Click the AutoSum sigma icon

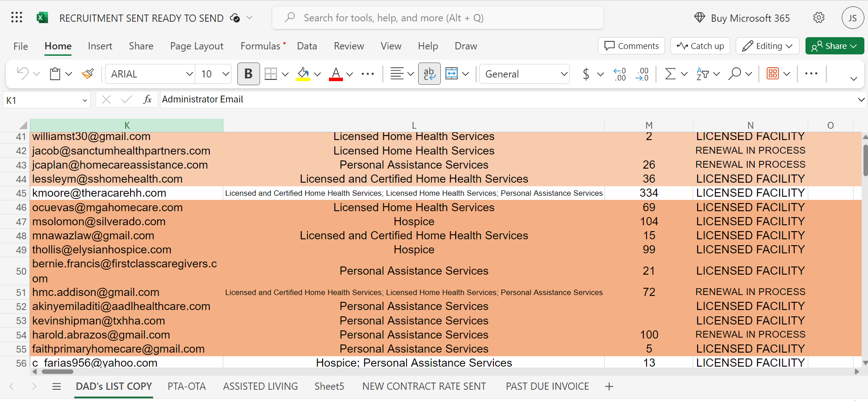click(x=670, y=74)
